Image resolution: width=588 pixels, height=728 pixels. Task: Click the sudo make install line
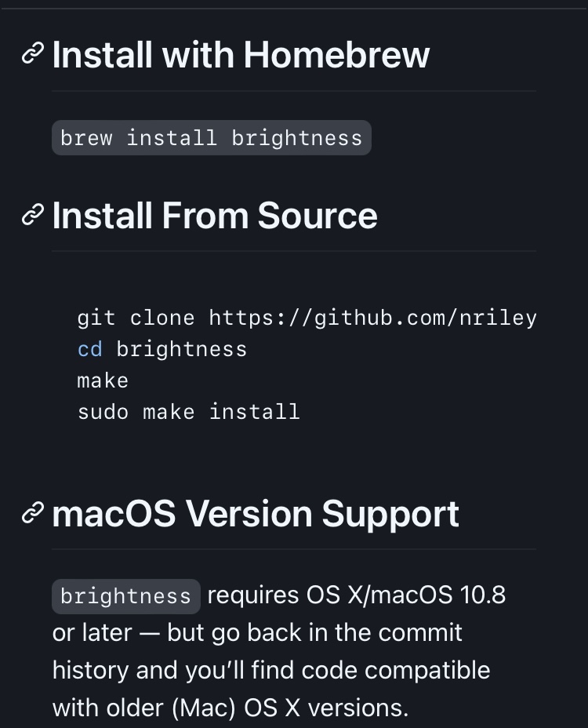pyautogui.click(x=188, y=412)
